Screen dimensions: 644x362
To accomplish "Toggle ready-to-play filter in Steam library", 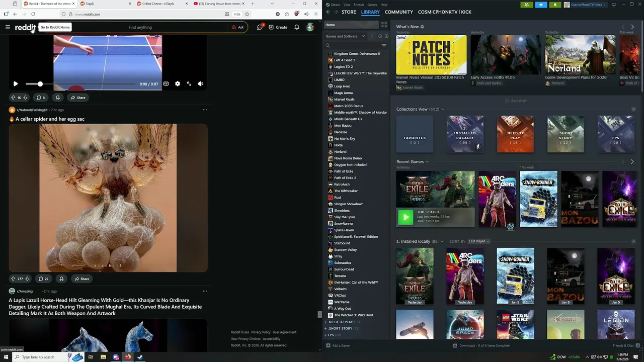I will pyautogui.click(x=386, y=36).
